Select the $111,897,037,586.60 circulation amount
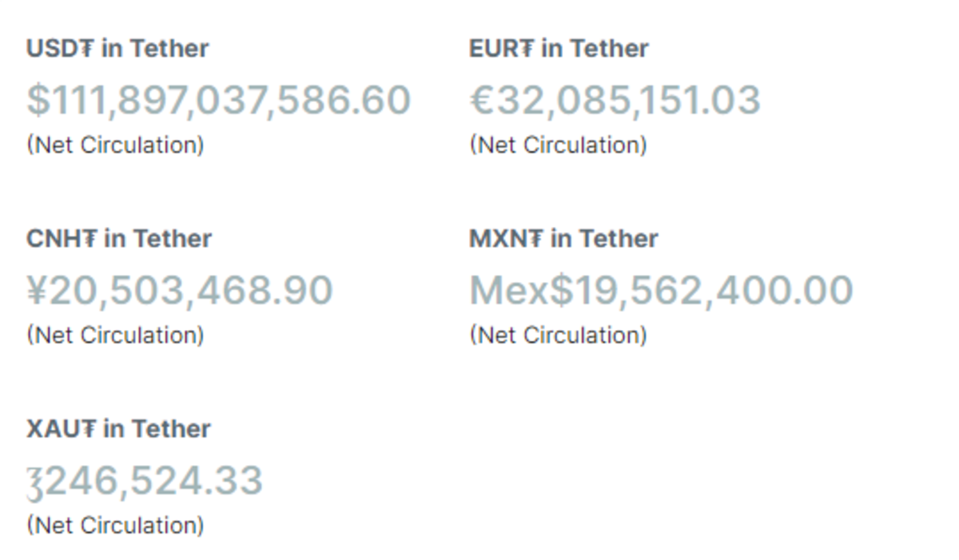The width and height of the screenshot is (959, 560). [x=219, y=100]
